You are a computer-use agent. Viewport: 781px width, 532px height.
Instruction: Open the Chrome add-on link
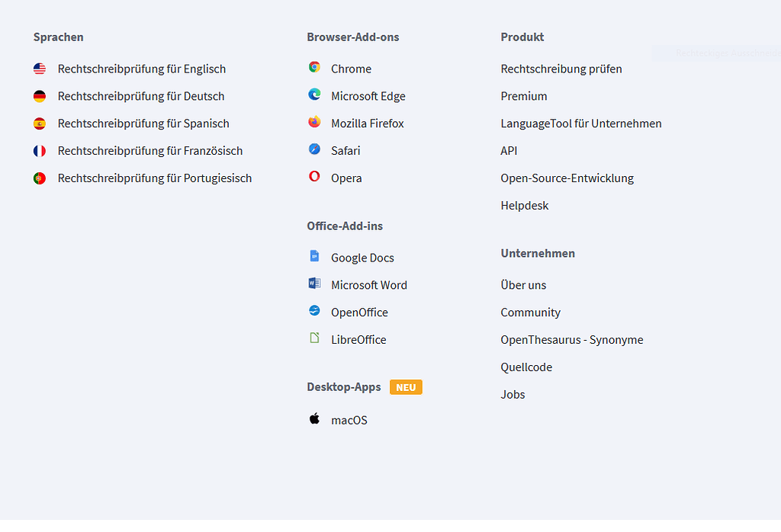coord(351,69)
